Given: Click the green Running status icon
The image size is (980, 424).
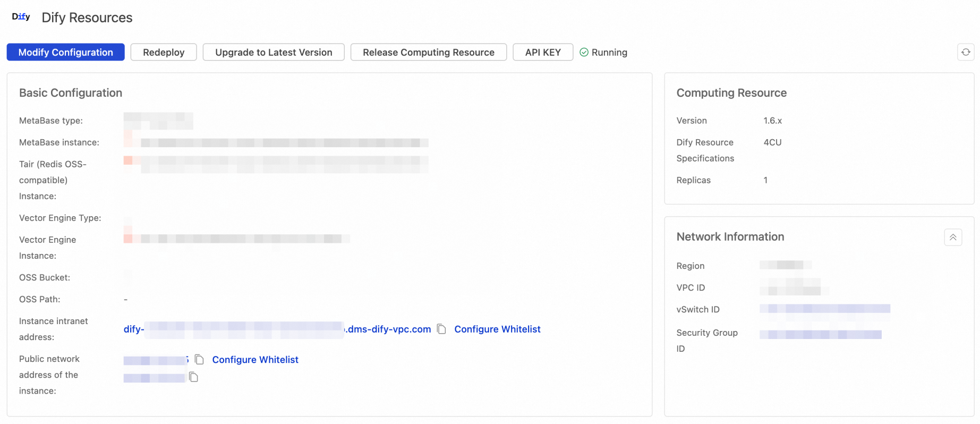Looking at the screenshot, I should 584,52.
